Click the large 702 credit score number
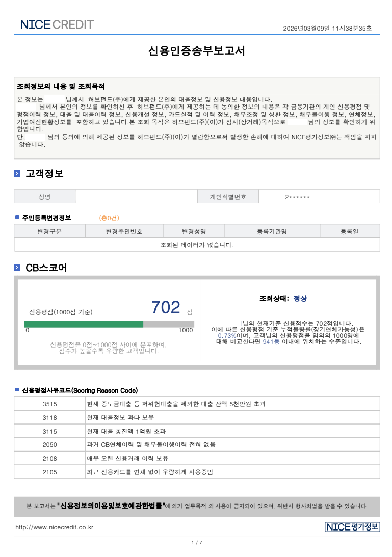 click(x=166, y=307)
